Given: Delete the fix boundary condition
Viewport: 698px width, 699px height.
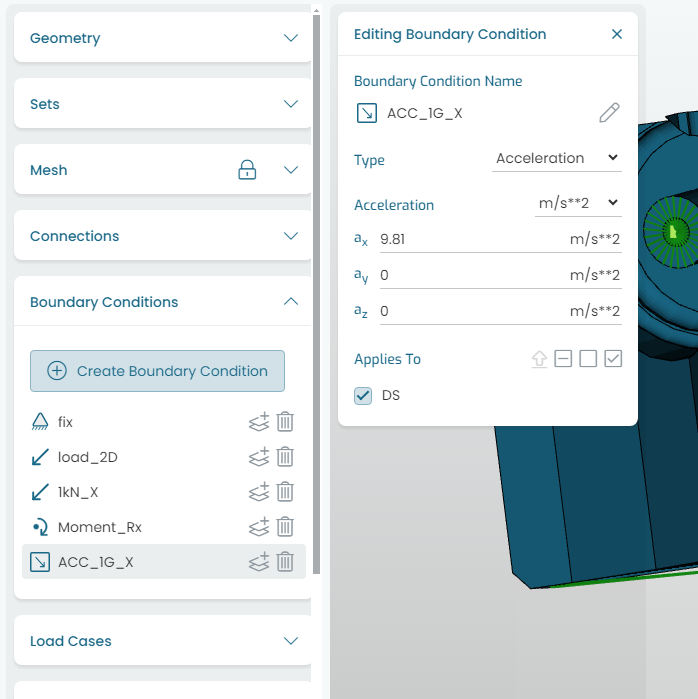Looking at the screenshot, I should (x=285, y=422).
